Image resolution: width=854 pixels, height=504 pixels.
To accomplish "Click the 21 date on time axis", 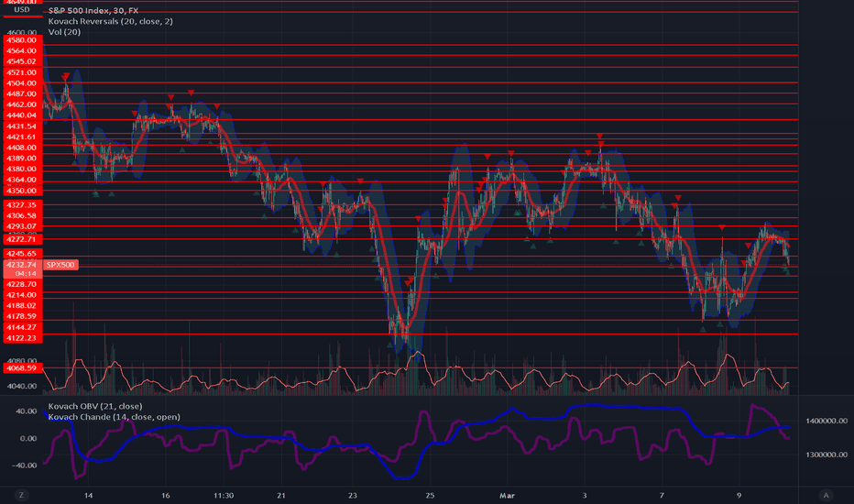I will [281, 495].
